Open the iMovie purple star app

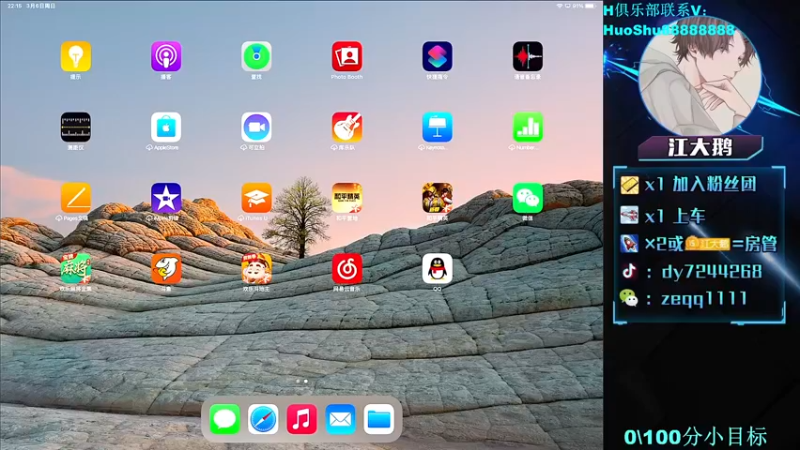(166, 197)
